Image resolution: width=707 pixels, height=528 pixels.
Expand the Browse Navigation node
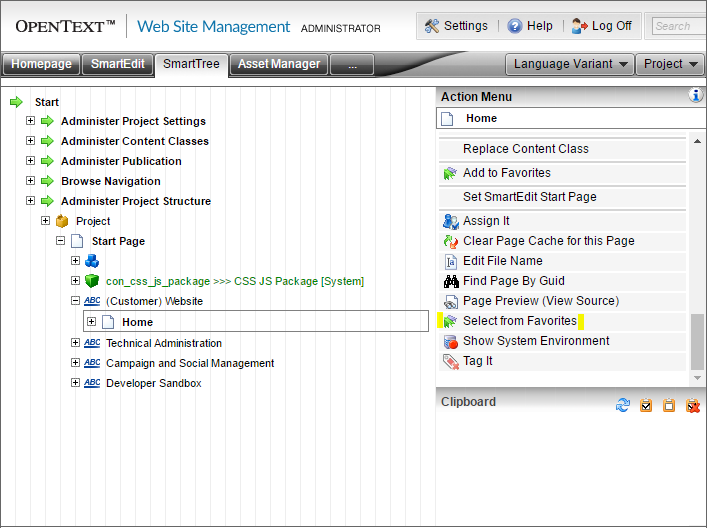(x=30, y=180)
